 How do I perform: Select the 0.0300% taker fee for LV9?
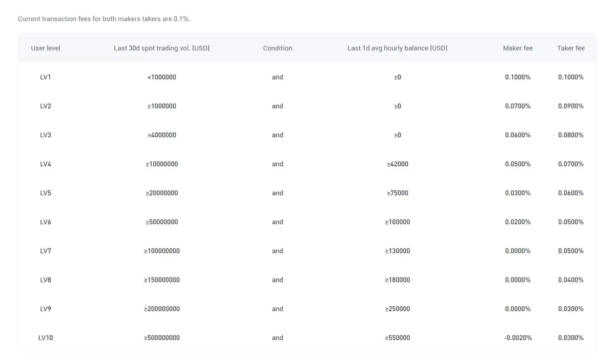pyautogui.click(x=571, y=309)
